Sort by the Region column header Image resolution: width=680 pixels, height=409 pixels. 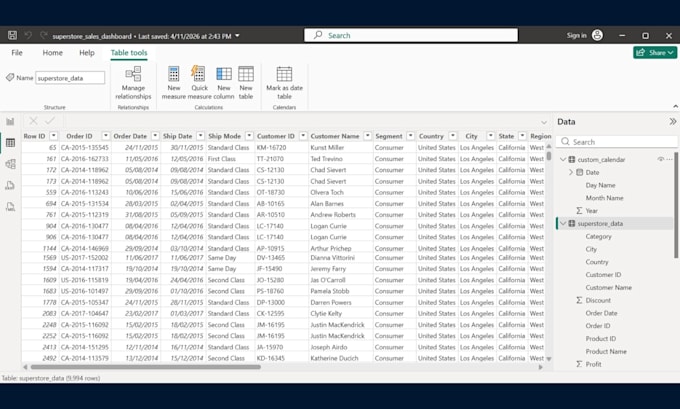point(540,136)
